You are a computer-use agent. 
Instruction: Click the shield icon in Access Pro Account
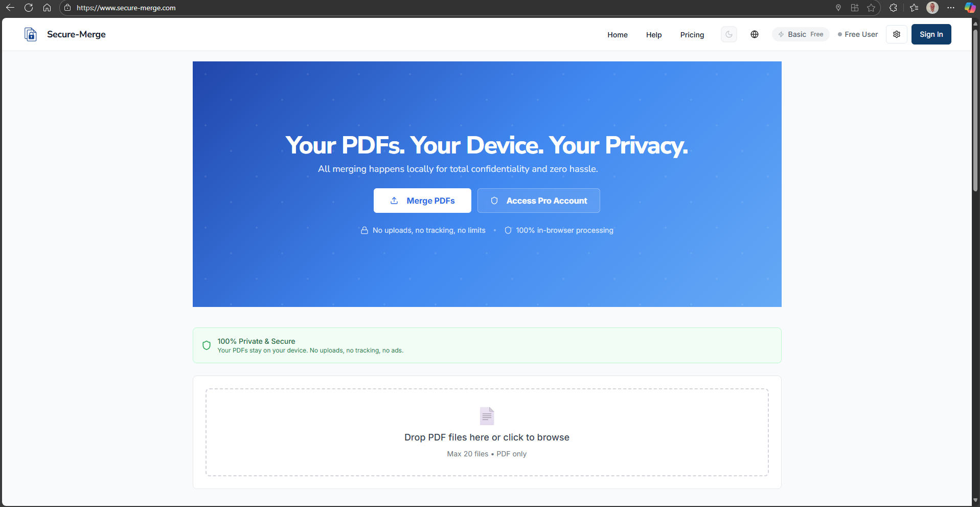[494, 201]
